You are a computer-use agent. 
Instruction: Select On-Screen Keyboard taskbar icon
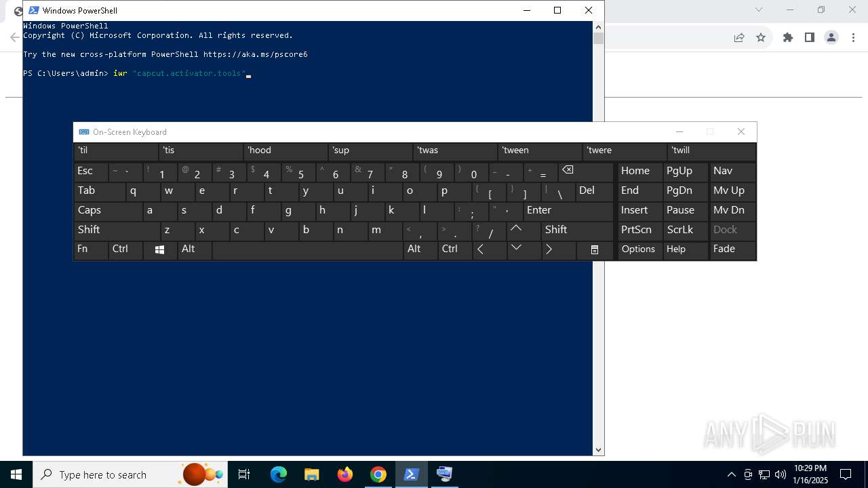444,474
